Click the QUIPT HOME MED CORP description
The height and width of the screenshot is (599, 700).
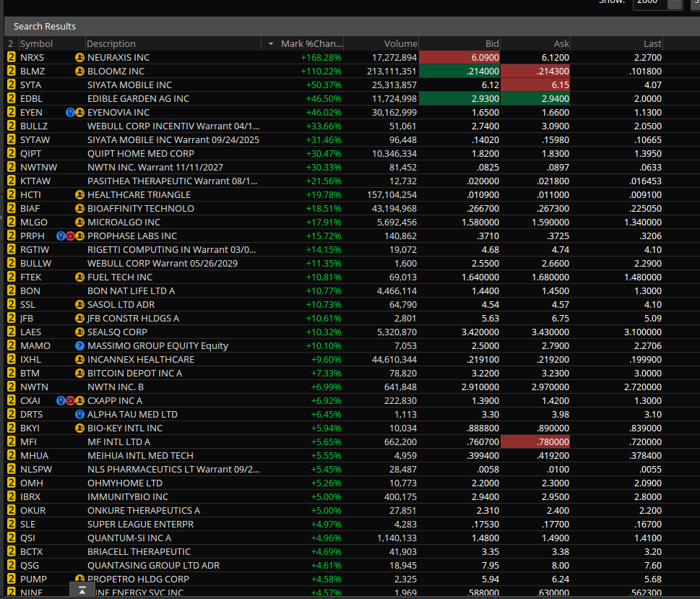click(141, 154)
